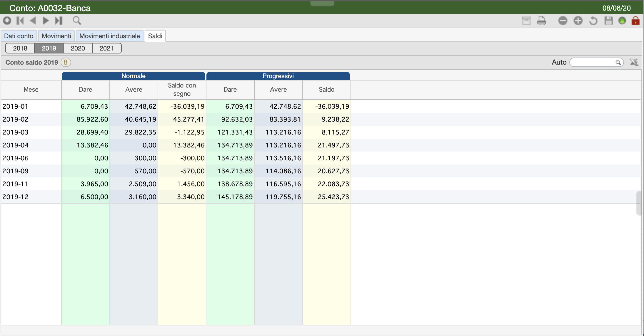This screenshot has height=336, width=644.
Task: Click the record count badge 8
Action: point(66,62)
